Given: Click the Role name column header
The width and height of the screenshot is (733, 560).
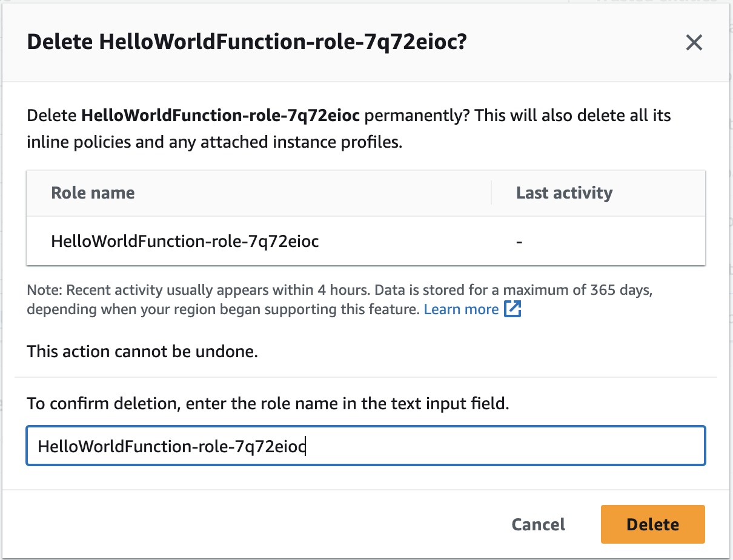Looking at the screenshot, I should 93,193.
